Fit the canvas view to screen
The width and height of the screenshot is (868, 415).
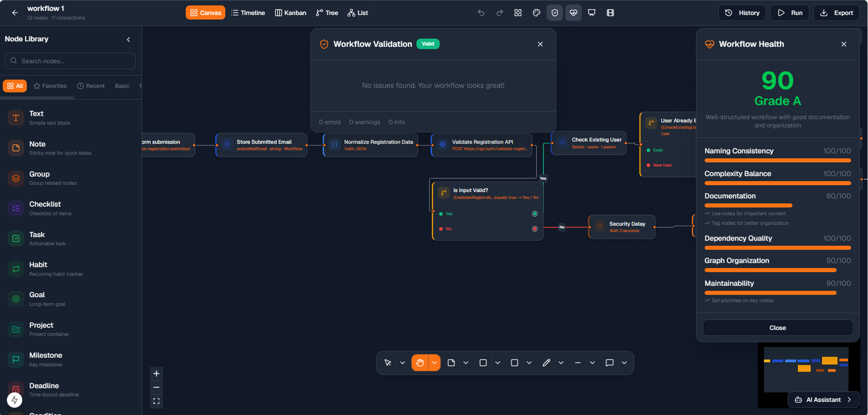(156, 401)
